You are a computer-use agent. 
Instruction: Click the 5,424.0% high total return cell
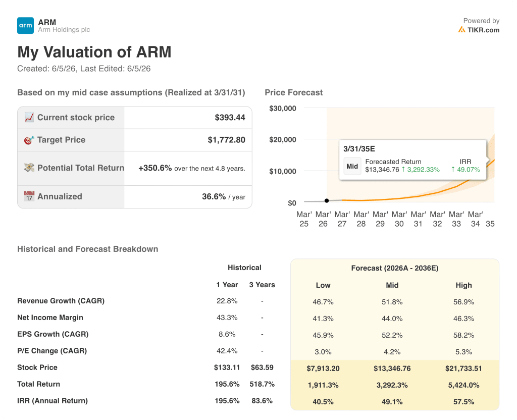(x=463, y=385)
